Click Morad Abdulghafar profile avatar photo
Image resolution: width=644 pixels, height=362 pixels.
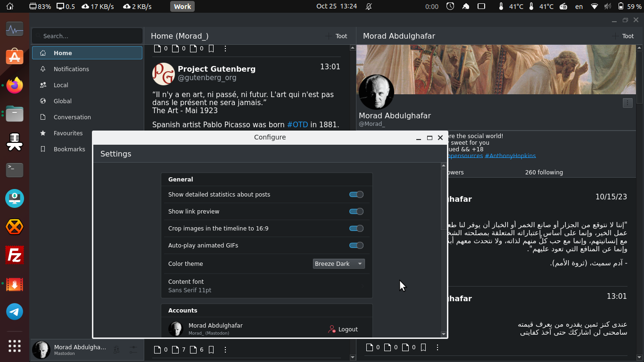376,92
